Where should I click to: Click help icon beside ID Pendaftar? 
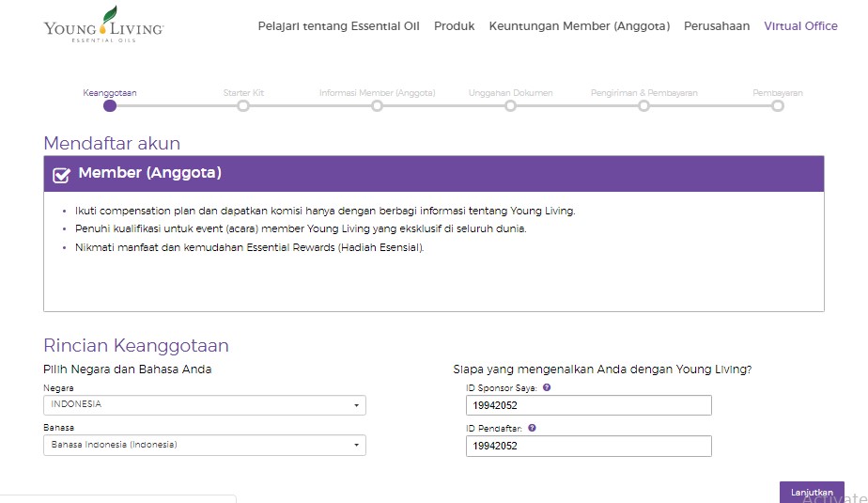(x=532, y=428)
